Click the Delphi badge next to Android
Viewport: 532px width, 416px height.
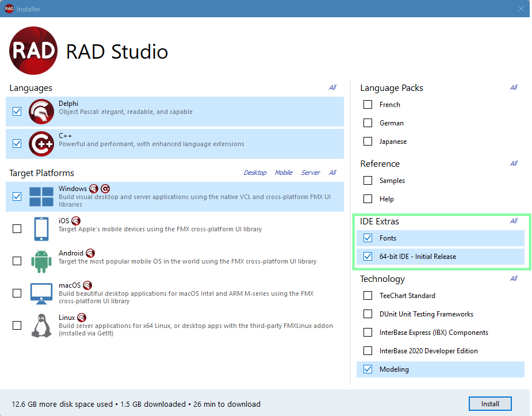coord(90,253)
